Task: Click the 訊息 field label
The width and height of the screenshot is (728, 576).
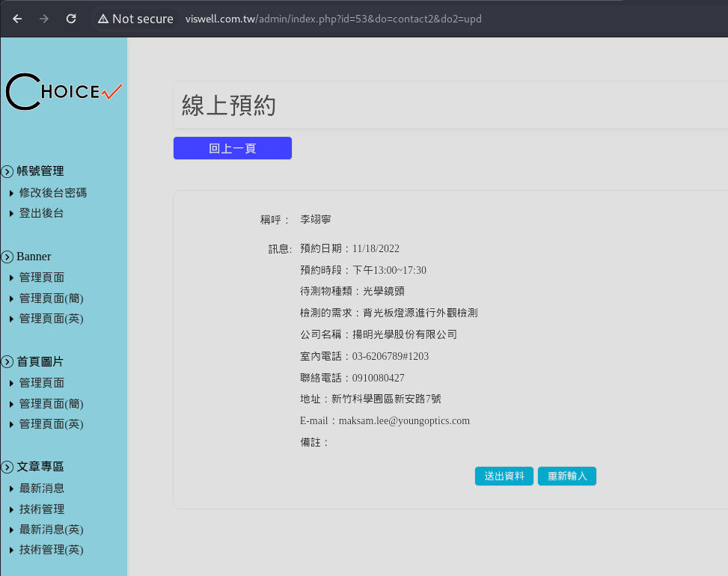Action: point(280,249)
